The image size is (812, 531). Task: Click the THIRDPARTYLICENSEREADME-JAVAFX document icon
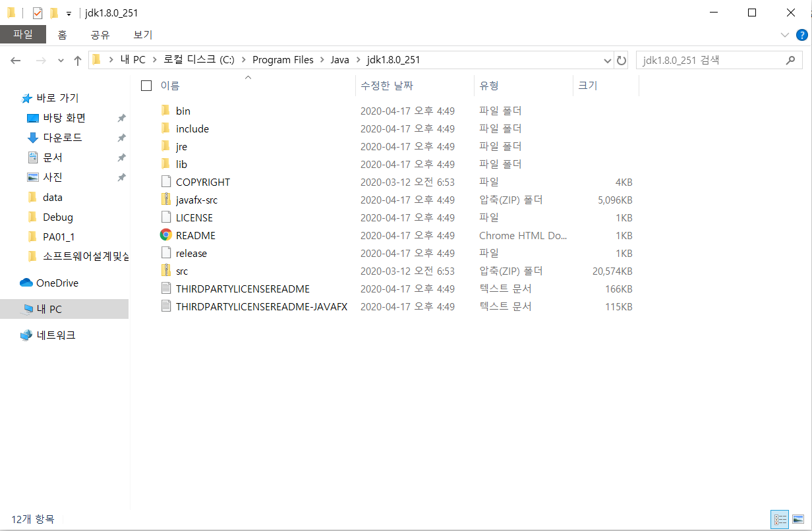point(165,306)
